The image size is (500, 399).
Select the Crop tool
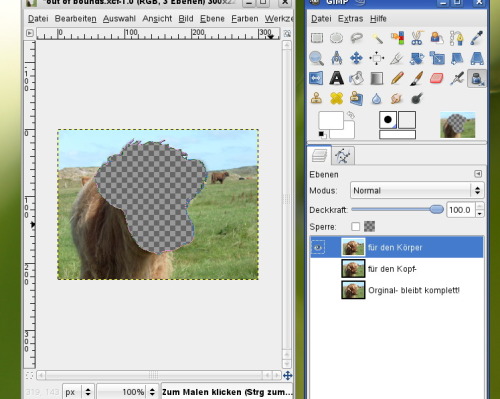tap(397, 58)
